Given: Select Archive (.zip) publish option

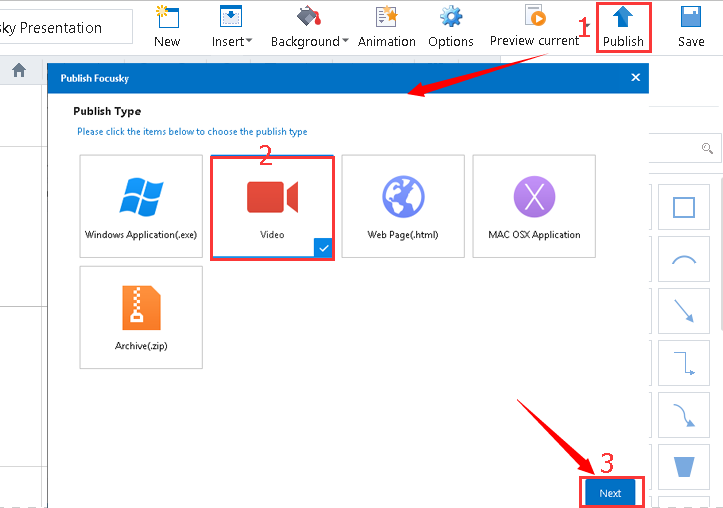Looking at the screenshot, I should [x=141, y=317].
